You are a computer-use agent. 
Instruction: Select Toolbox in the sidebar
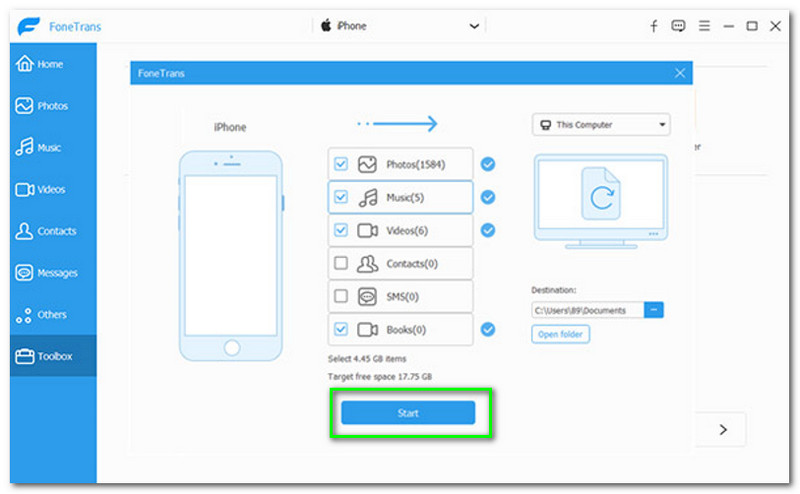pyautogui.click(x=53, y=356)
